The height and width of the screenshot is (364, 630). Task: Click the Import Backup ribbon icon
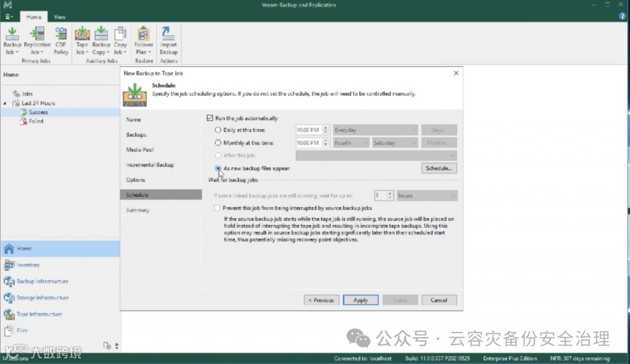point(169,41)
